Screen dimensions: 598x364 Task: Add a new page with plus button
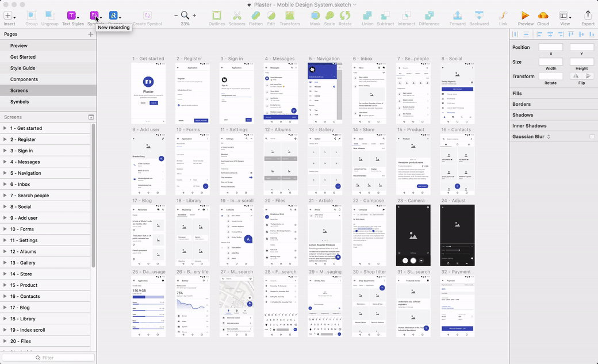(x=90, y=34)
